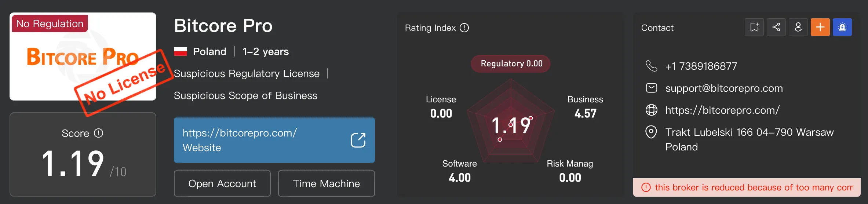Open the Time Machine view
The width and height of the screenshot is (868, 204).
tap(327, 183)
